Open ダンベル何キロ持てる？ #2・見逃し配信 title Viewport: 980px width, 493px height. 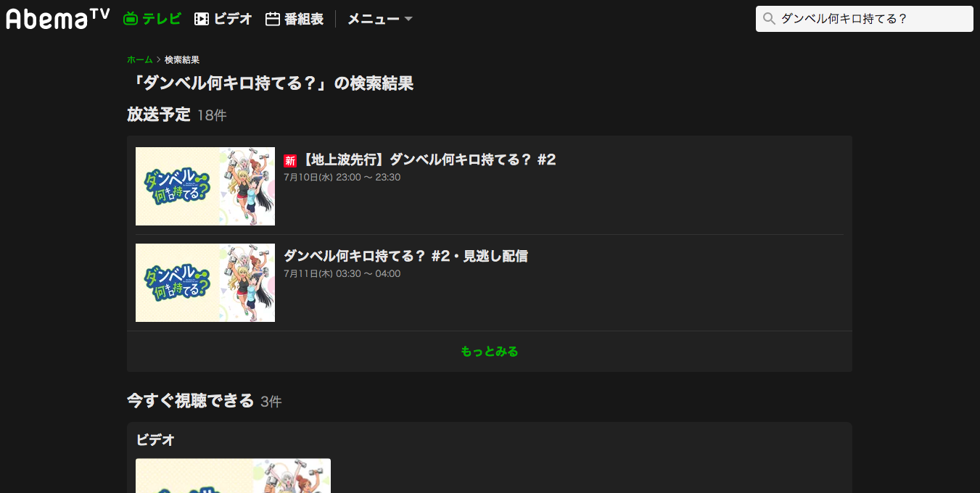(x=405, y=256)
